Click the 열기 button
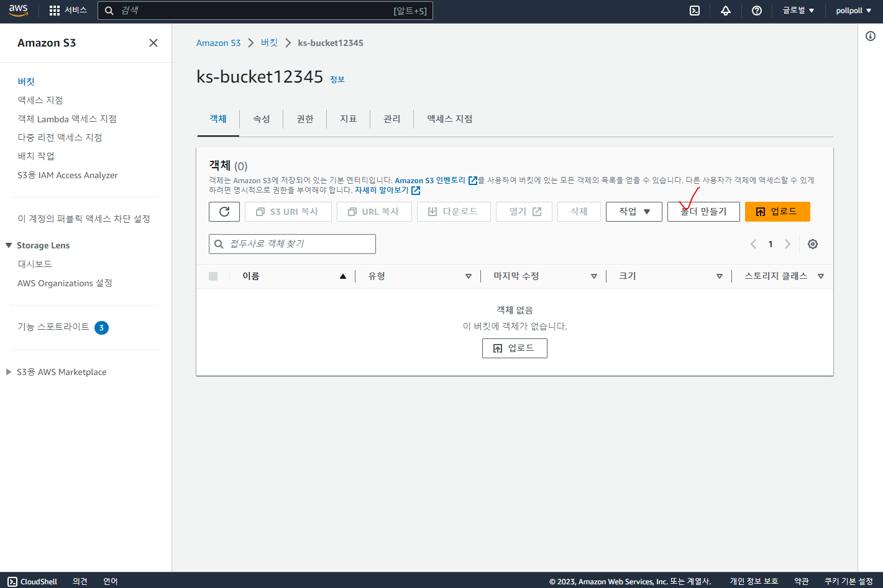Viewport: 883px width, 588px height. (524, 212)
